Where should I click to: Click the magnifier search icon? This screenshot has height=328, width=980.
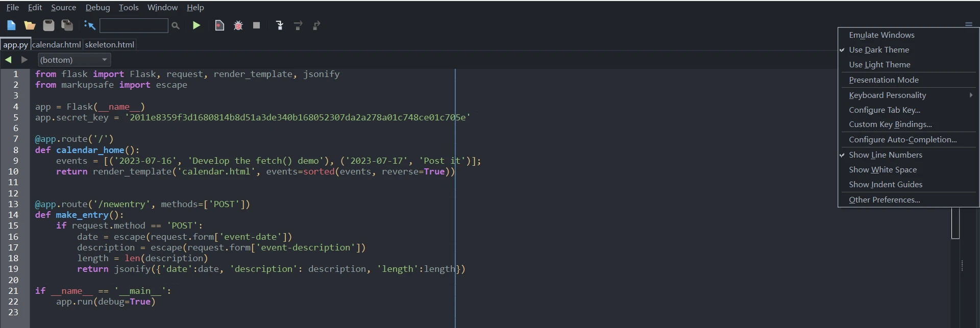click(176, 26)
